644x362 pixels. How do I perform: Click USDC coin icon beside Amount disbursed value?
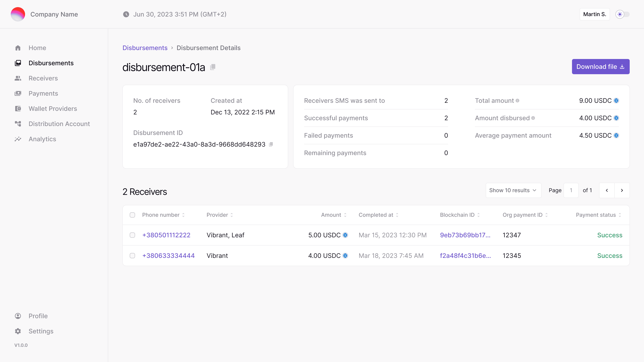click(616, 118)
